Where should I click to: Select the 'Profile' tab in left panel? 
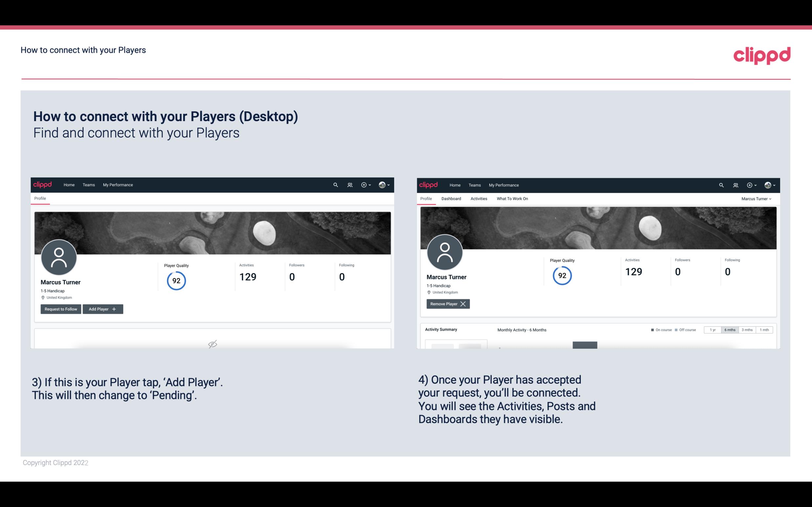[x=40, y=199]
